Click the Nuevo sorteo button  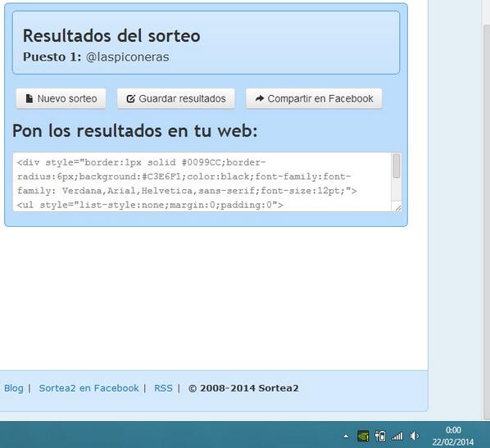click(61, 99)
